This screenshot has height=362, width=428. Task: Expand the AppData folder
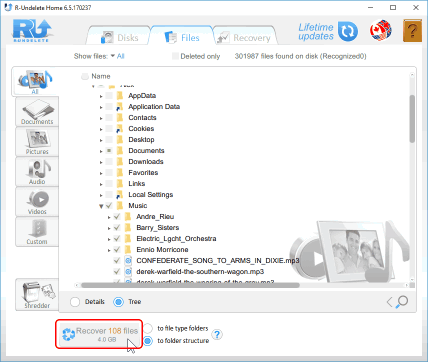tap(101, 96)
